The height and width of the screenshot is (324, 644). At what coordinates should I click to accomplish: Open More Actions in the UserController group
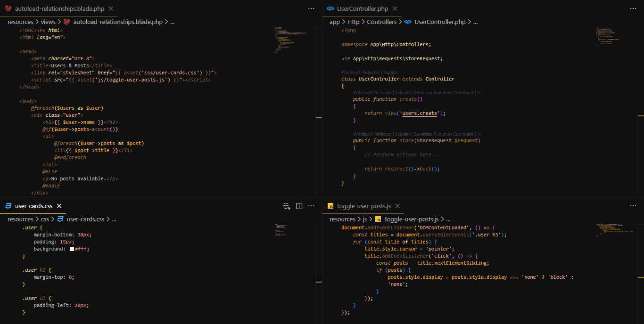tap(633, 8)
